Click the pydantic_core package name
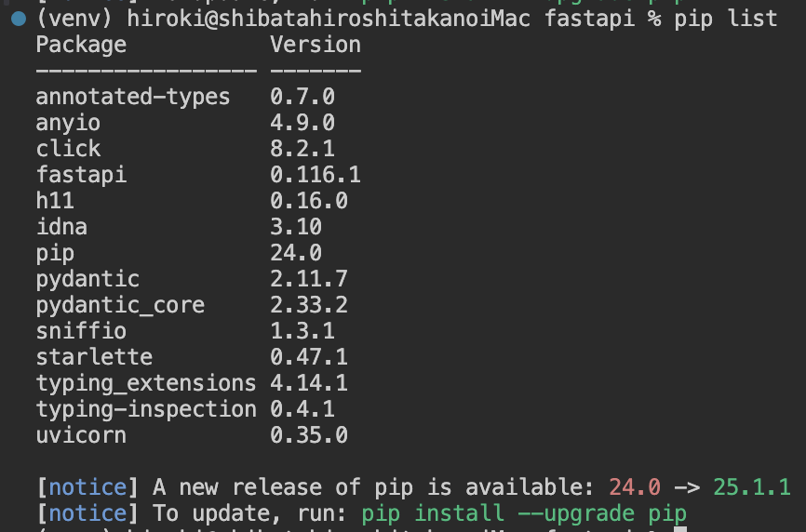This screenshot has width=806, height=532. pyautogui.click(x=120, y=305)
